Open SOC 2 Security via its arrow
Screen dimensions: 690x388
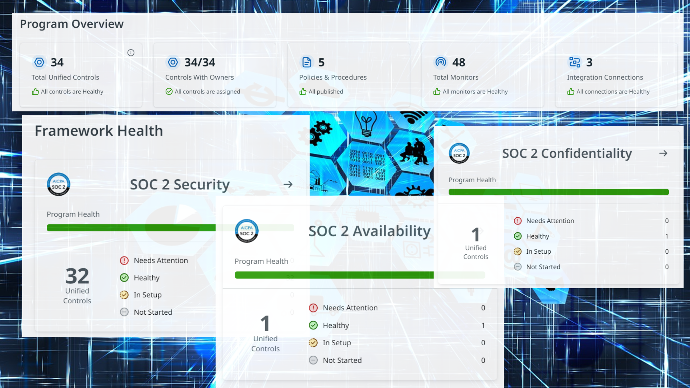coord(288,184)
